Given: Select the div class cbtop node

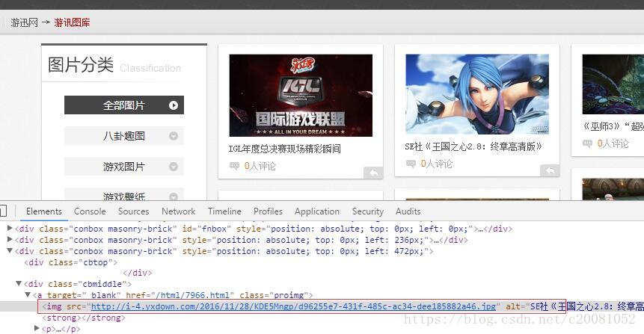Looking at the screenshot, I should 70,262.
